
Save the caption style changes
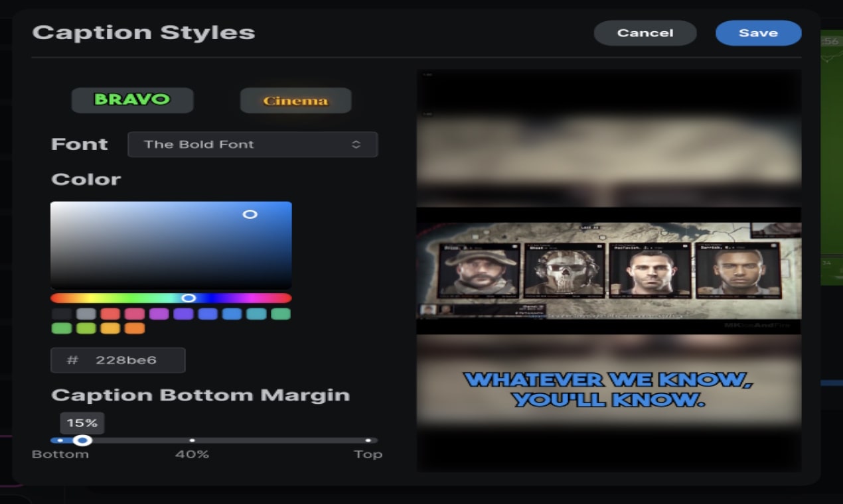(x=758, y=33)
